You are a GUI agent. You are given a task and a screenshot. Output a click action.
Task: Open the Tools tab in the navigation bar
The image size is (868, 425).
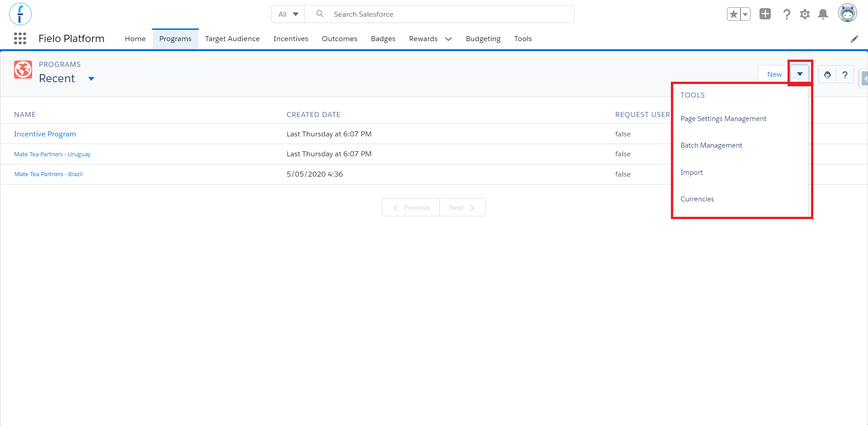523,39
